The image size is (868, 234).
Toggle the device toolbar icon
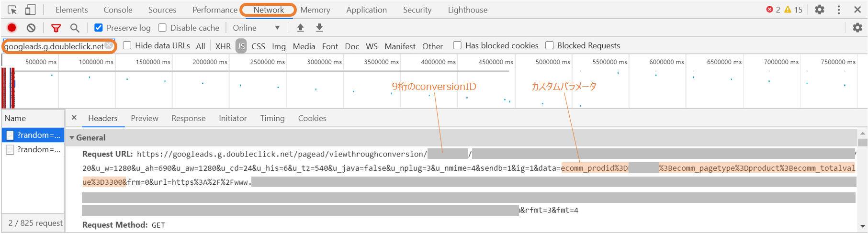(x=30, y=10)
